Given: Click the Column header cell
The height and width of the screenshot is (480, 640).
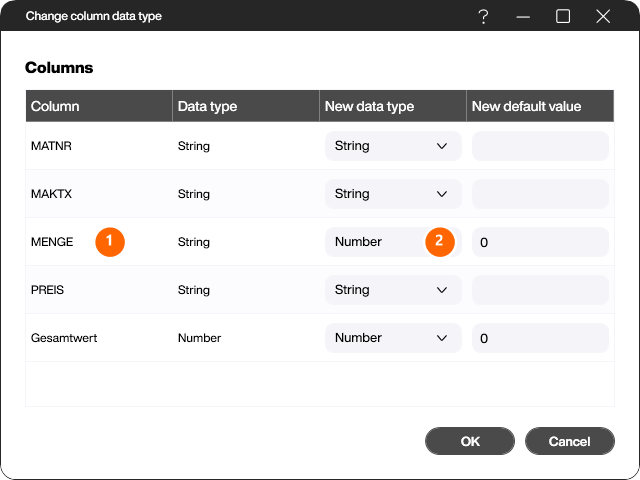Looking at the screenshot, I should (x=99, y=106).
